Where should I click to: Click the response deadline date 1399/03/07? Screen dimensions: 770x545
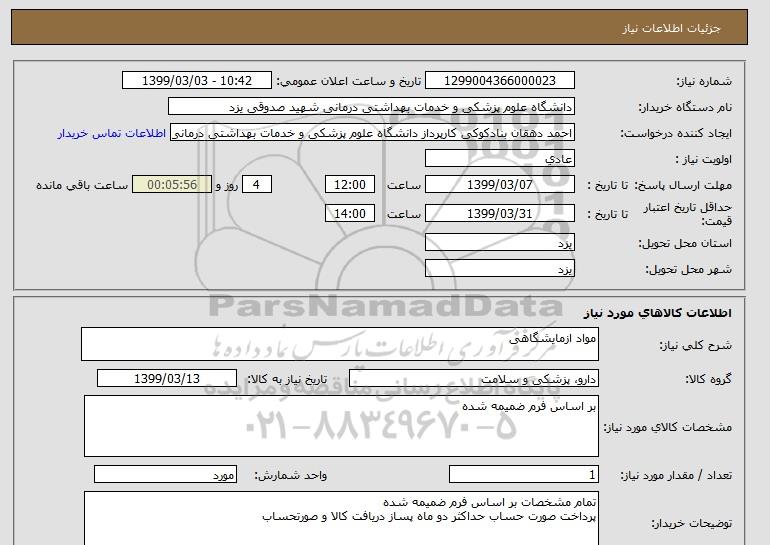pyautogui.click(x=499, y=185)
